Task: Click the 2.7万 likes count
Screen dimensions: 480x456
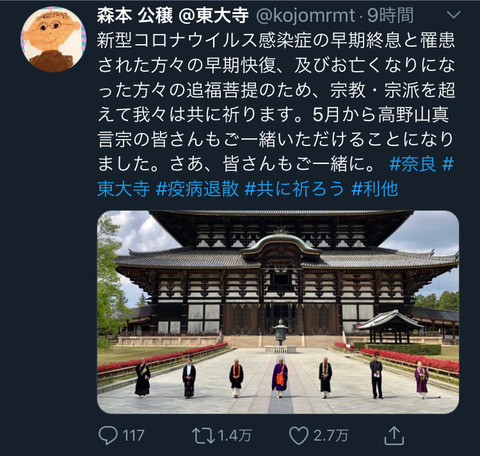Action: tap(331, 436)
